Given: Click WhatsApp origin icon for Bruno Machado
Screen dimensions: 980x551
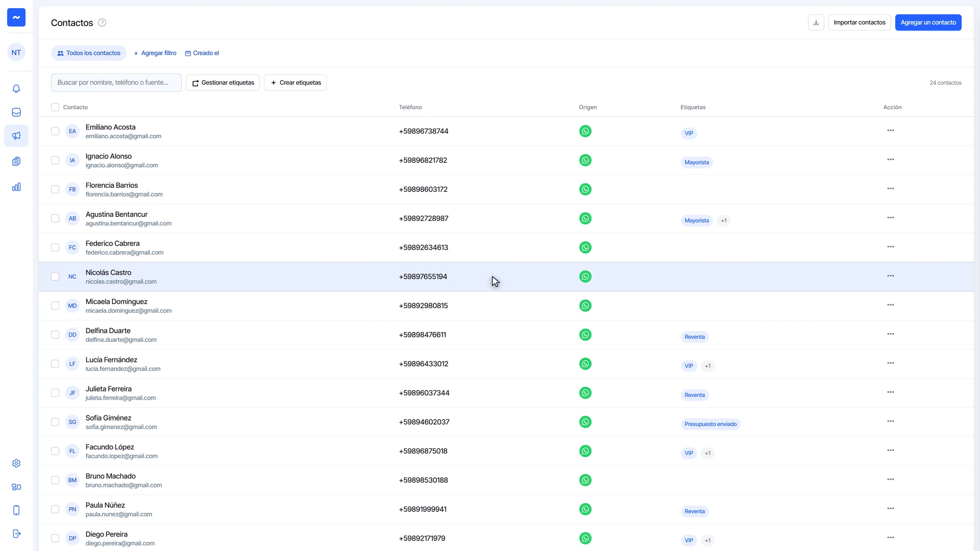Looking at the screenshot, I should tap(585, 480).
